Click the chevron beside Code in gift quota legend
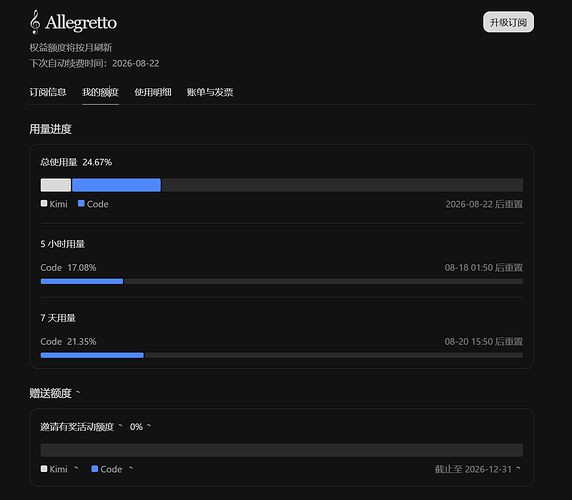This screenshot has width=572, height=500. coord(131,468)
